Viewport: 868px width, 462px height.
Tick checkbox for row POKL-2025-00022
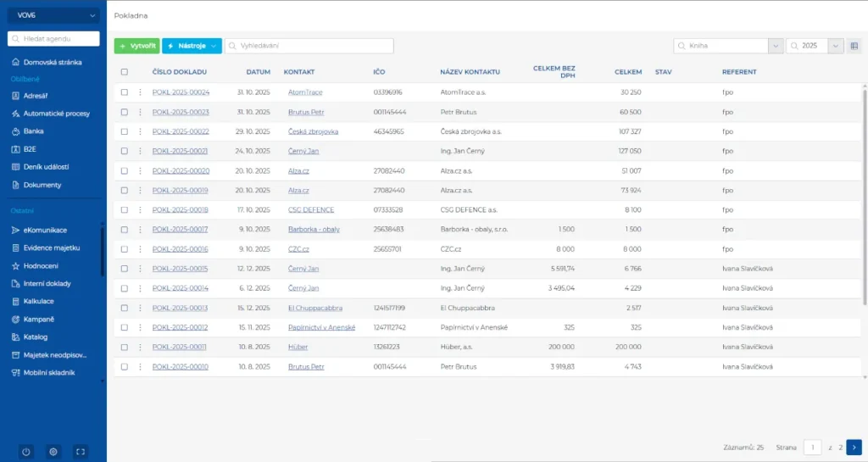point(125,131)
